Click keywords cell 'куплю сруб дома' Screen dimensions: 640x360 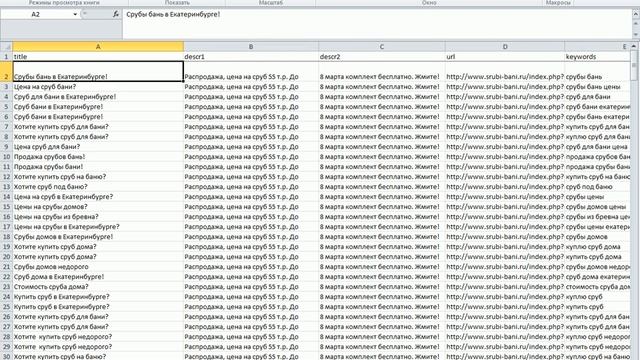tap(598, 247)
